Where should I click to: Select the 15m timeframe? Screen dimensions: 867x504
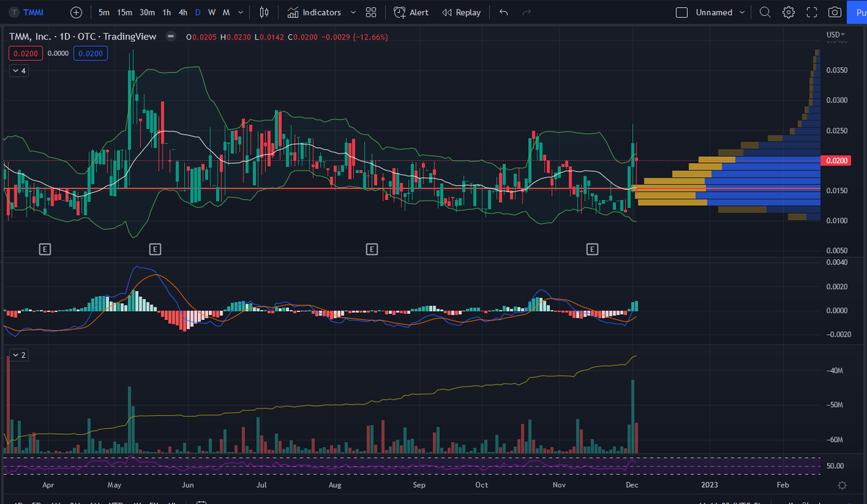pos(125,12)
